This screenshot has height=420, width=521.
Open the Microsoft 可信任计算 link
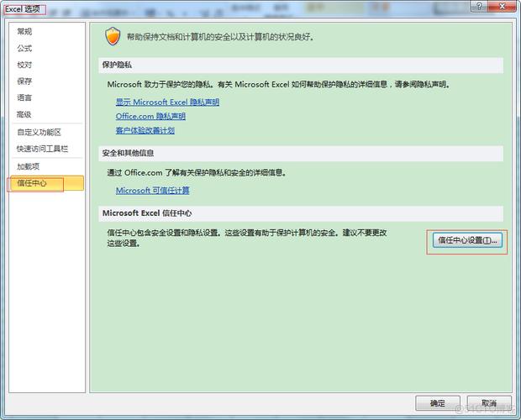pos(152,191)
